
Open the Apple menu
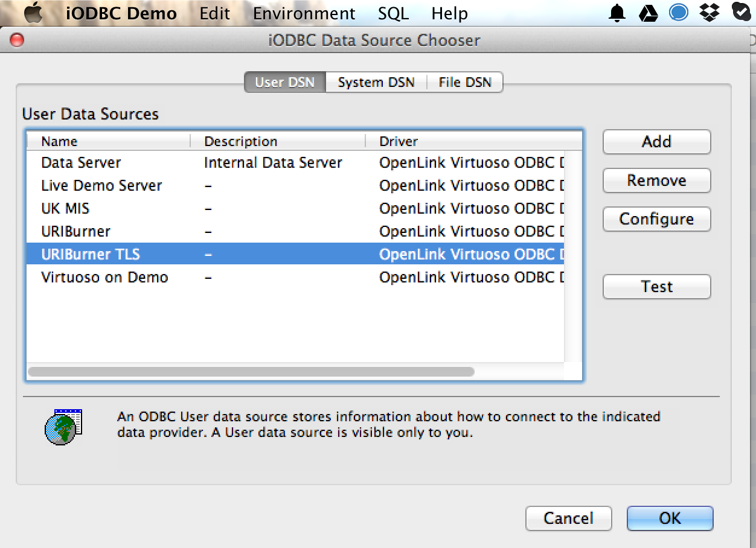34,13
